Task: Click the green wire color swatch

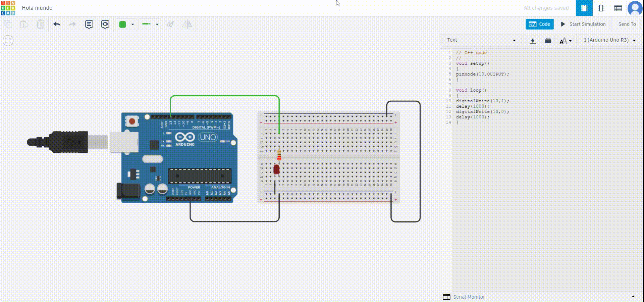Action: click(x=123, y=24)
